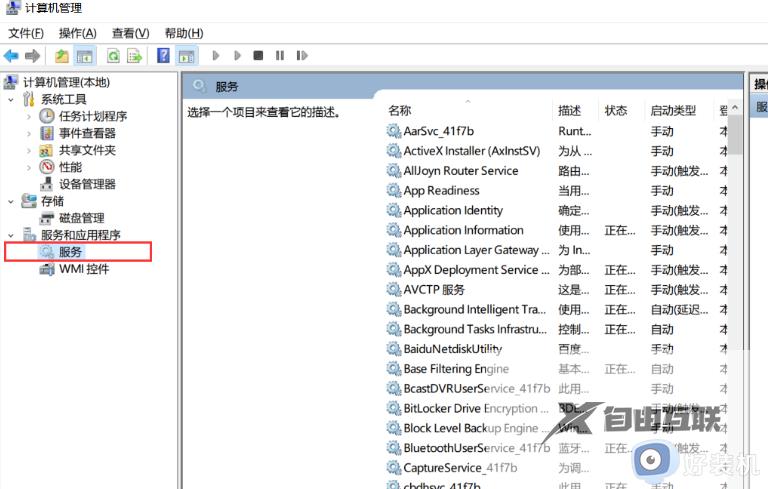Select 任务计划程序 in the tree
The height and width of the screenshot is (489, 768).
pyautogui.click(x=93, y=116)
